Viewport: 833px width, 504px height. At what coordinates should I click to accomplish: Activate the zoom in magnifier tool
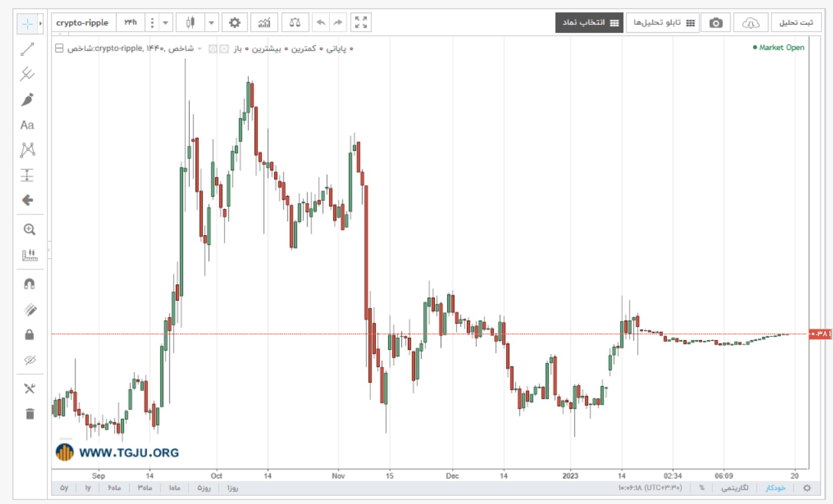tap(29, 230)
